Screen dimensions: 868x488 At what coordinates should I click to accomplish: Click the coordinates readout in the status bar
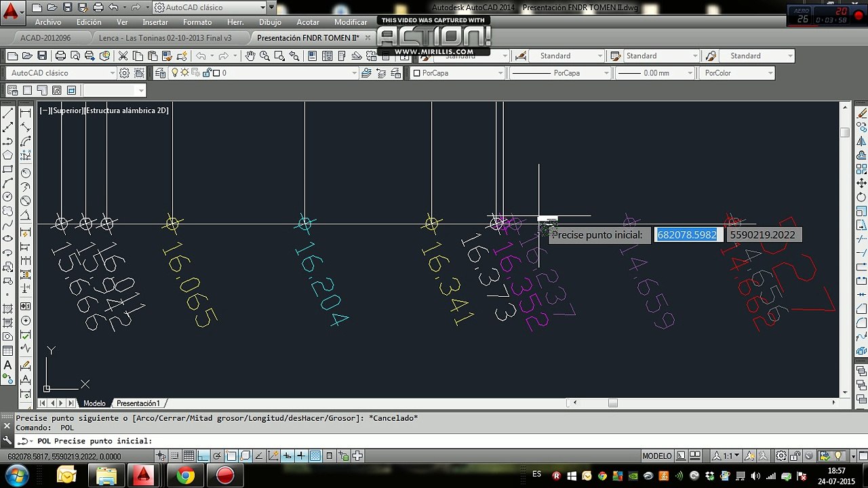(x=64, y=457)
